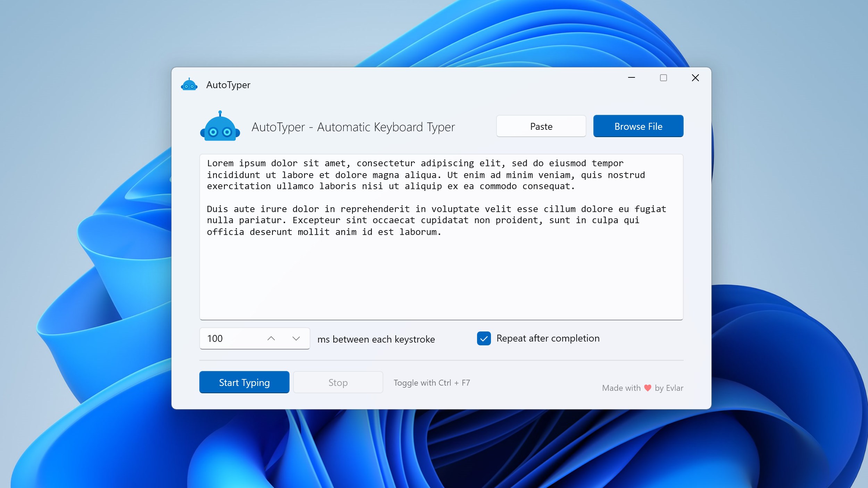
Task: Select the 100 value in the delay field
Action: click(x=215, y=338)
